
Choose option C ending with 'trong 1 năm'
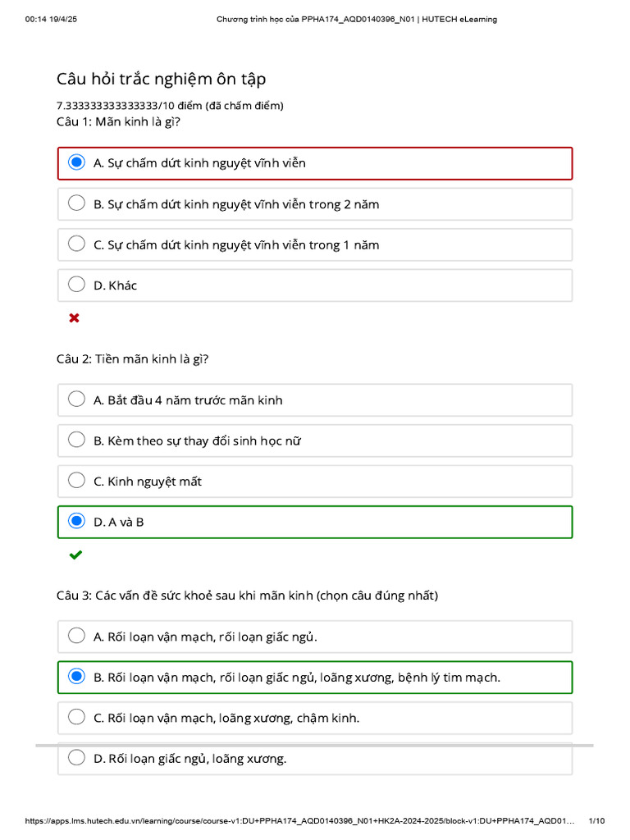pos(315,244)
